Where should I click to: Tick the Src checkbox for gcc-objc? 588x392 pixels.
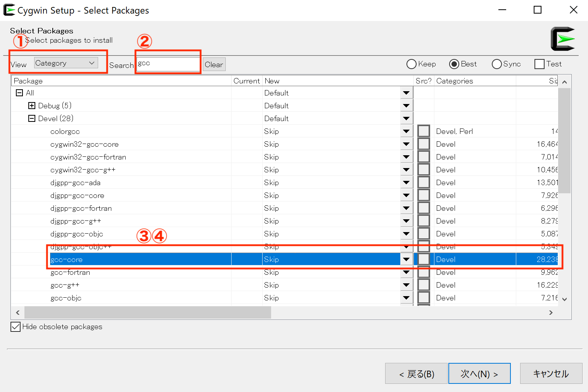coord(424,298)
